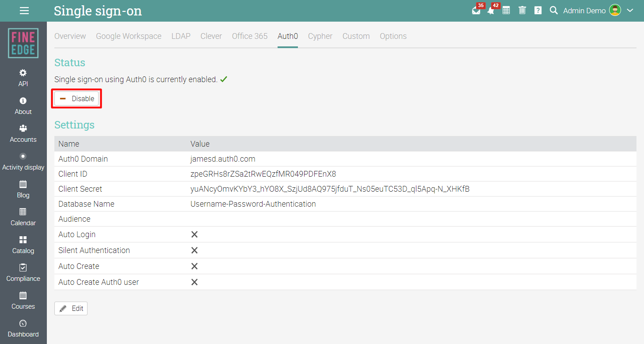
Task: Open Compliance in the sidebar
Action: (x=23, y=273)
